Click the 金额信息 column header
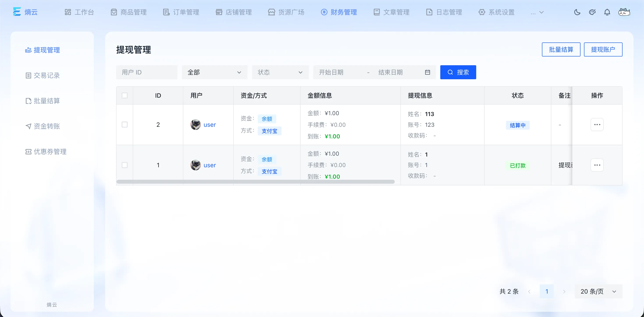The height and width of the screenshot is (317, 644). tap(320, 95)
